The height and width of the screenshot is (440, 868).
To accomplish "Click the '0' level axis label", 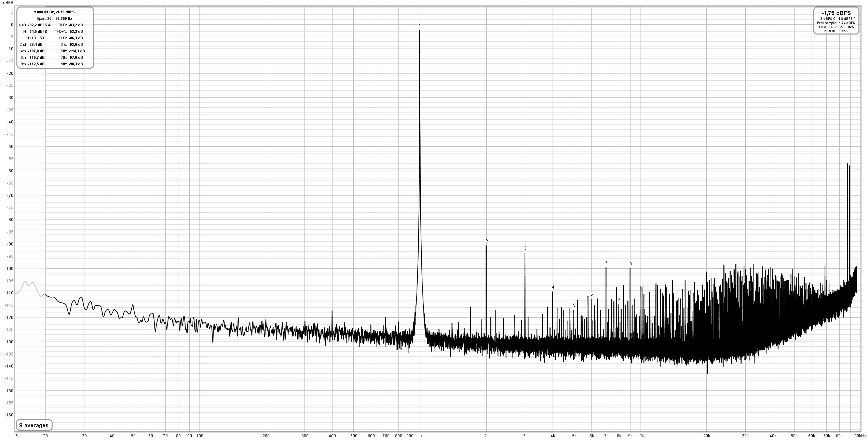I will point(12,25).
